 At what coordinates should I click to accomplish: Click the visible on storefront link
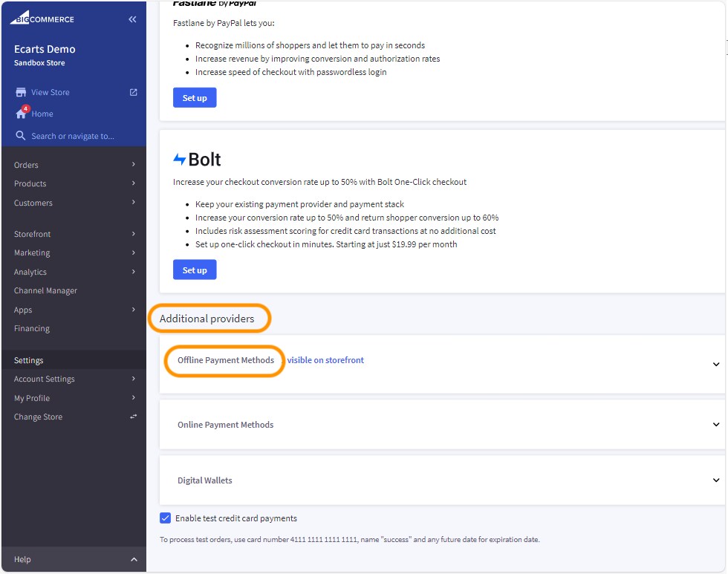point(325,360)
